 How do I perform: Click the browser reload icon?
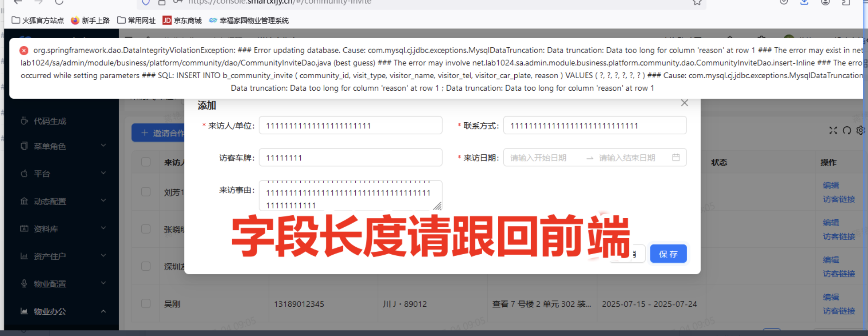59,2
